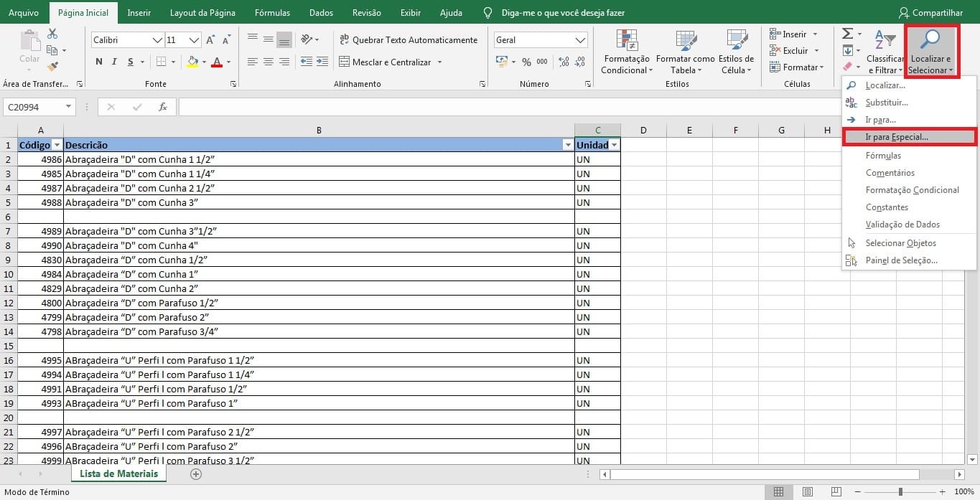Toggle italic I formatting
This screenshot has width=980, height=500.
(x=115, y=62)
